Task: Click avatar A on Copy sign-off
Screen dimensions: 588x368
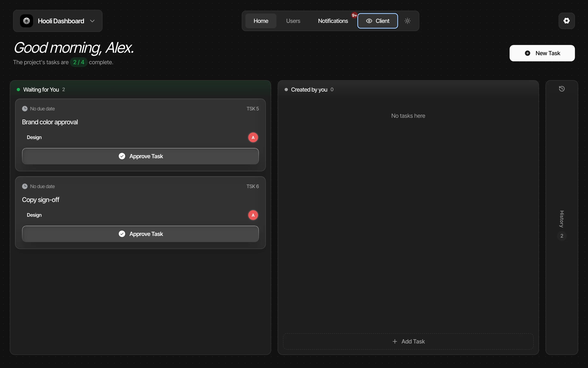Action: click(253, 215)
